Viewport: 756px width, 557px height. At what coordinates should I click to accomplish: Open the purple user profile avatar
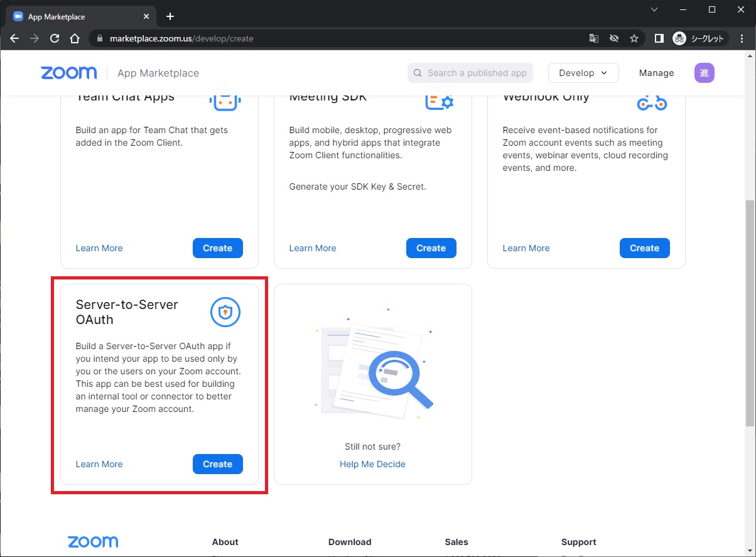pyautogui.click(x=704, y=73)
